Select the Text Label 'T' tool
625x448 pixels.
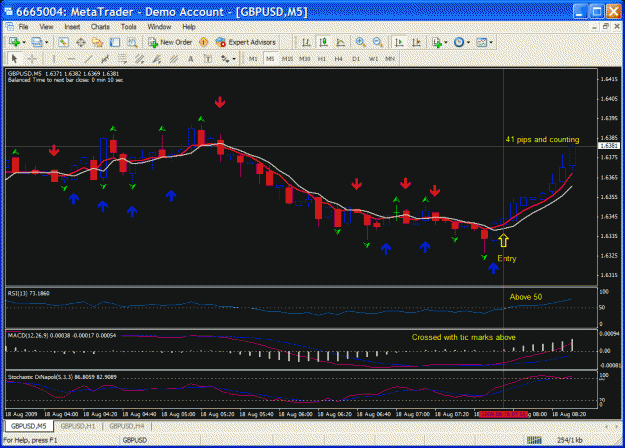click(x=208, y=59)
